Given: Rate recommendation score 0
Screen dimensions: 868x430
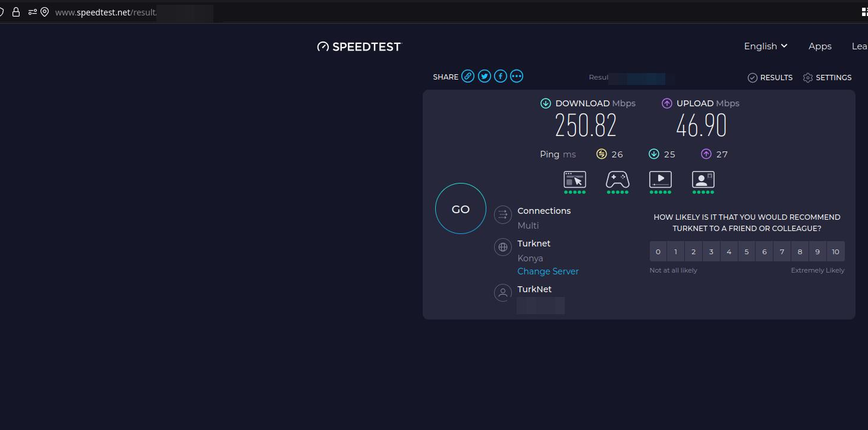Looking at the screenshot, I should pyautogui.click(x=658, y=252).
